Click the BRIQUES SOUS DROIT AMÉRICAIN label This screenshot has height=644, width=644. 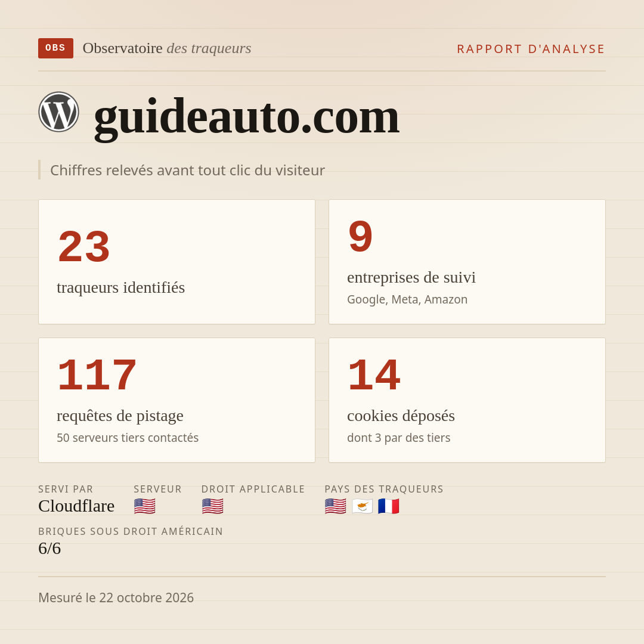click(131, 531)
